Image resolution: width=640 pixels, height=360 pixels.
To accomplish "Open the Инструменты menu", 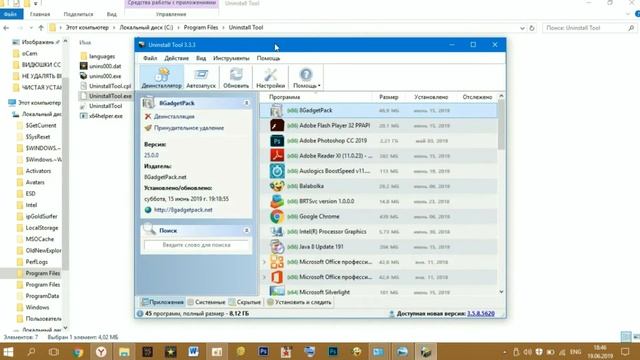I will [231, 58].
